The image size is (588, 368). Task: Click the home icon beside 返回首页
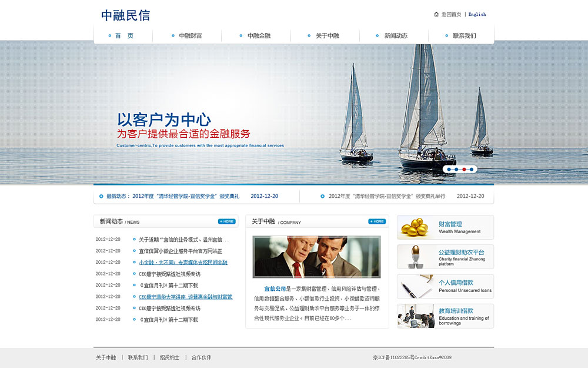coord(436,14)
